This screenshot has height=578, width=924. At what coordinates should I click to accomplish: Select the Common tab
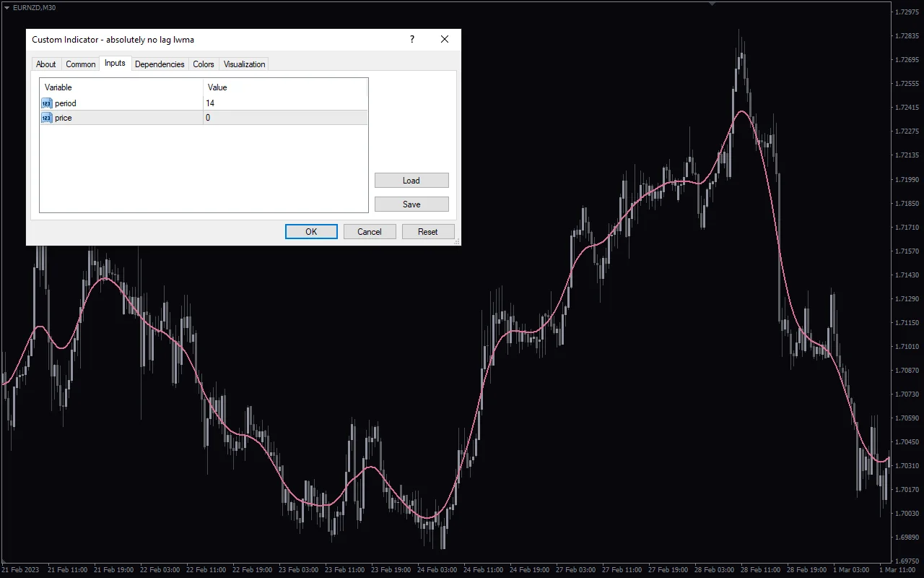pyautogui.click(x=80, y=64)
